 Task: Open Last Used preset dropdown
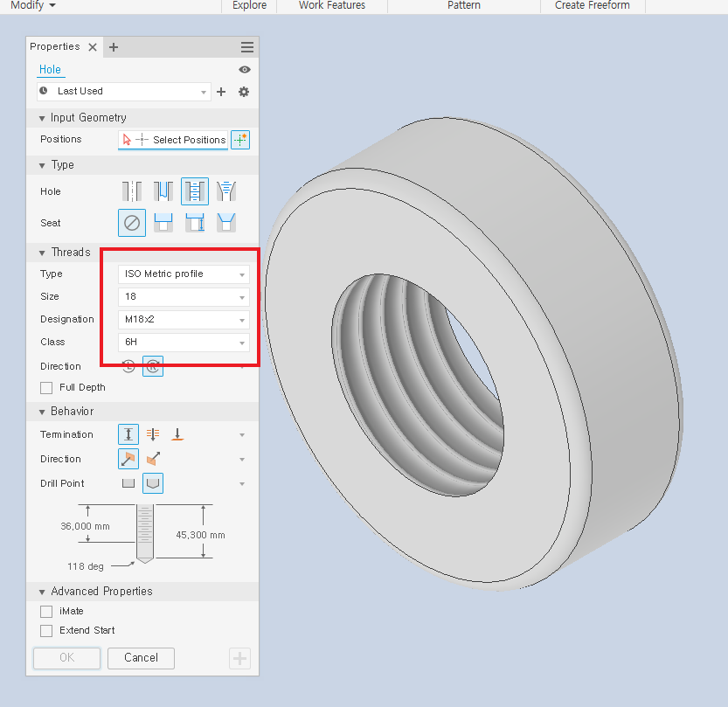pyautogui.click(x=124, y=92)
